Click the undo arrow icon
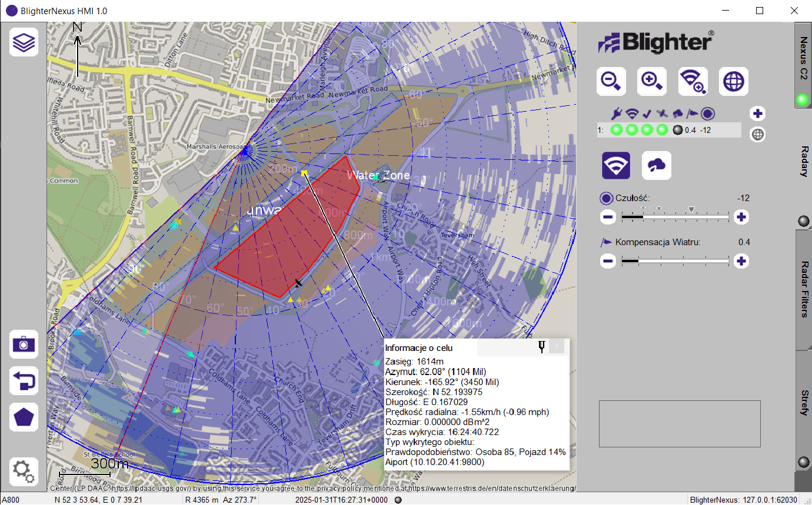 tap(24, 380)
